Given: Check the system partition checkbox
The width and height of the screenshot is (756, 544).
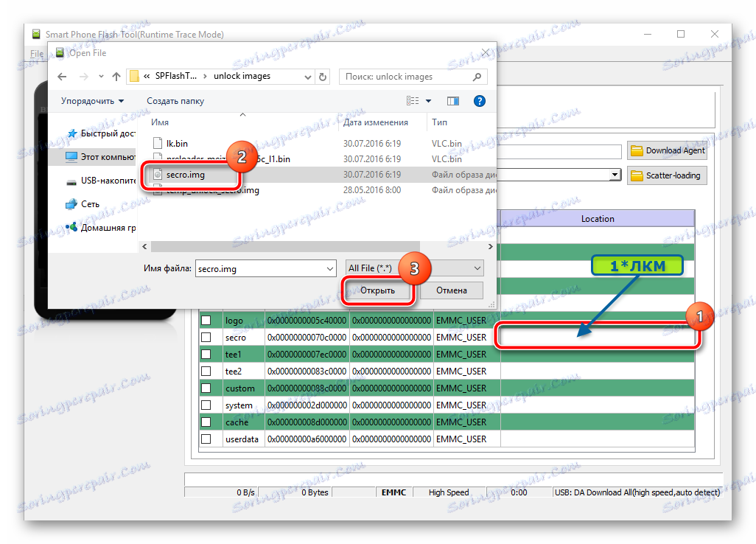Looking at the screenshot, I should click(206, 405).
